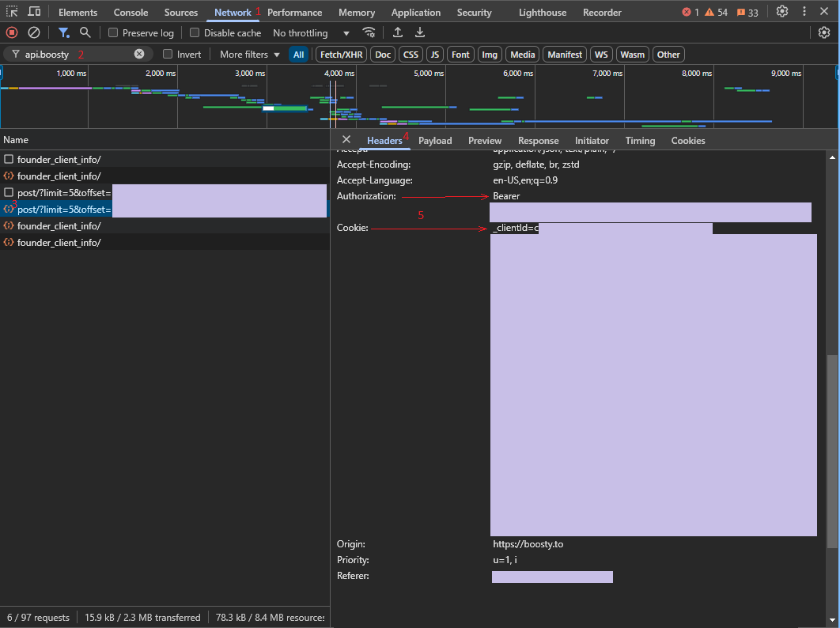Viewport: 840px width, 628px height.
Task: Open the Security panel tab
Action: 474,12
